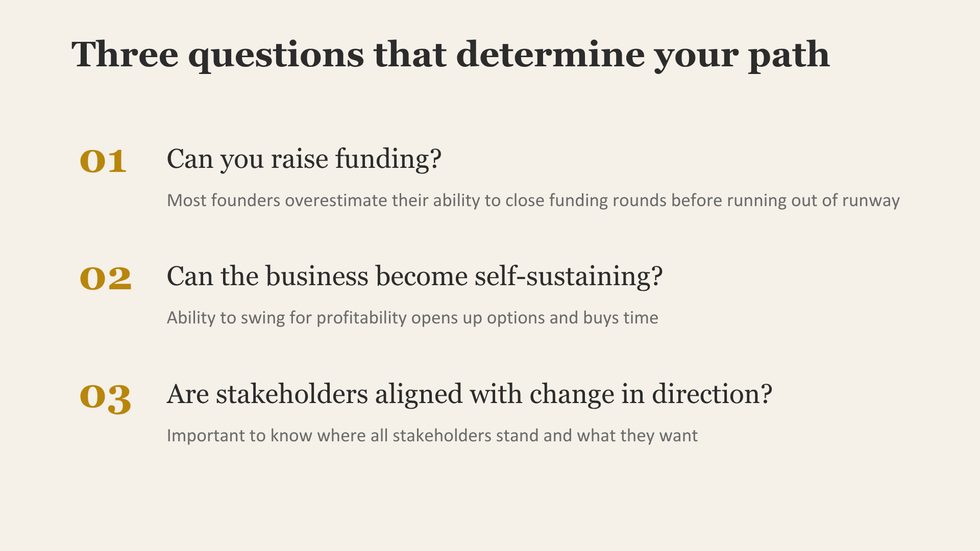Select the 'Most founders overestimate' description line

(x=533, y=201)
